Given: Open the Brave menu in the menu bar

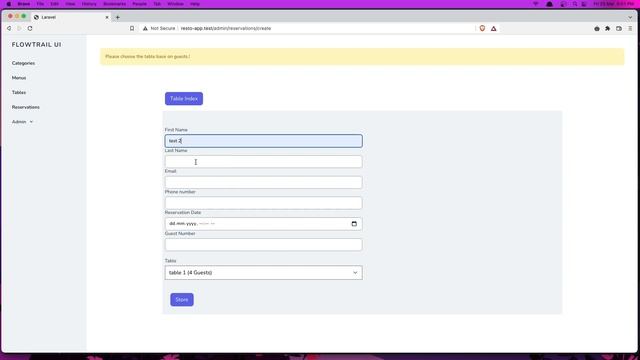Looking at the screenshot, I should 24,4.
